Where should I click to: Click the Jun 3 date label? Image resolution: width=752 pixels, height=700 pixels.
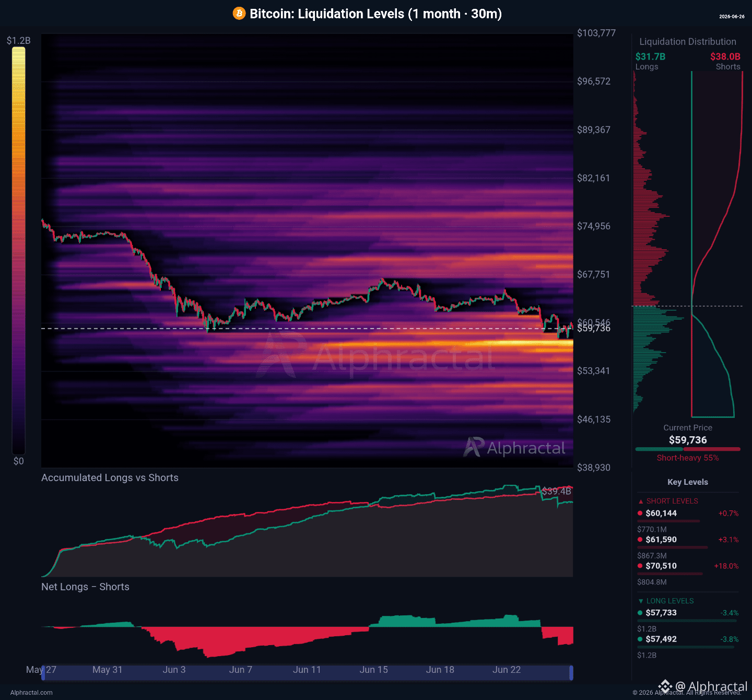[174, 670]
